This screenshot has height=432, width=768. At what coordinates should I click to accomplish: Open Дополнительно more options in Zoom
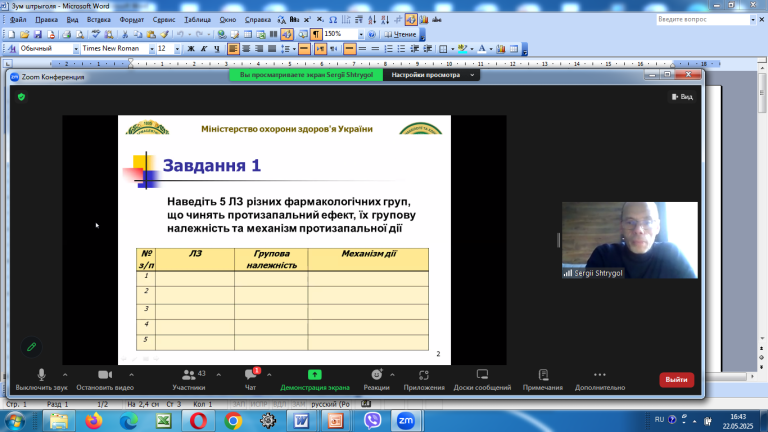coord(600,380)
